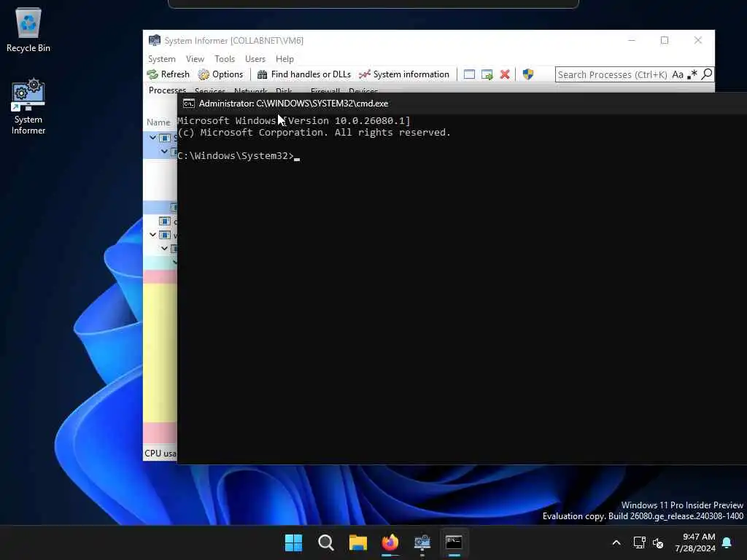Image resolution: width=747 pixels, height=560 pixels.
Task: Open File Explorer from taskbar
Action: click(x=357, y=542)
